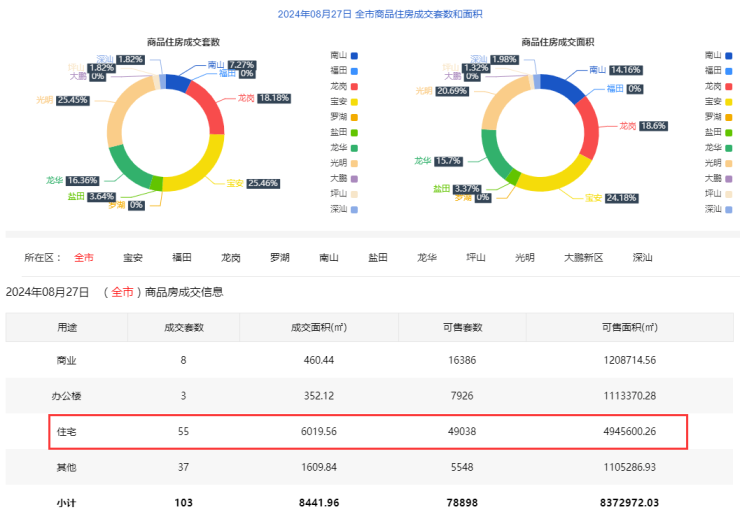Click the 龙华 green legend swatch in the 成交套数 chart
This screenshot has height=526, width=740.
[x=353, y=147]
